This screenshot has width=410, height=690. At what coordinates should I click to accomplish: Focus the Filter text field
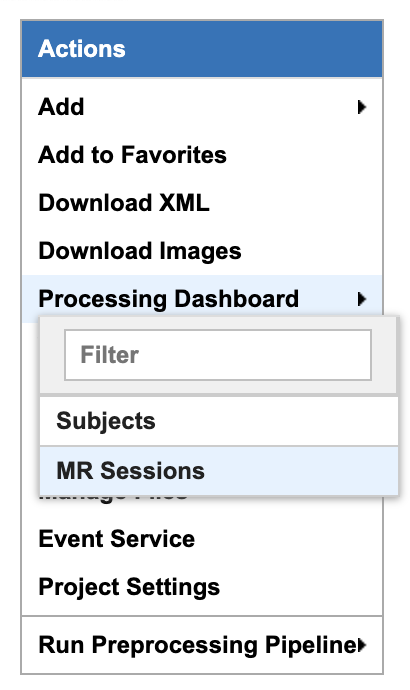click(218, 355)
